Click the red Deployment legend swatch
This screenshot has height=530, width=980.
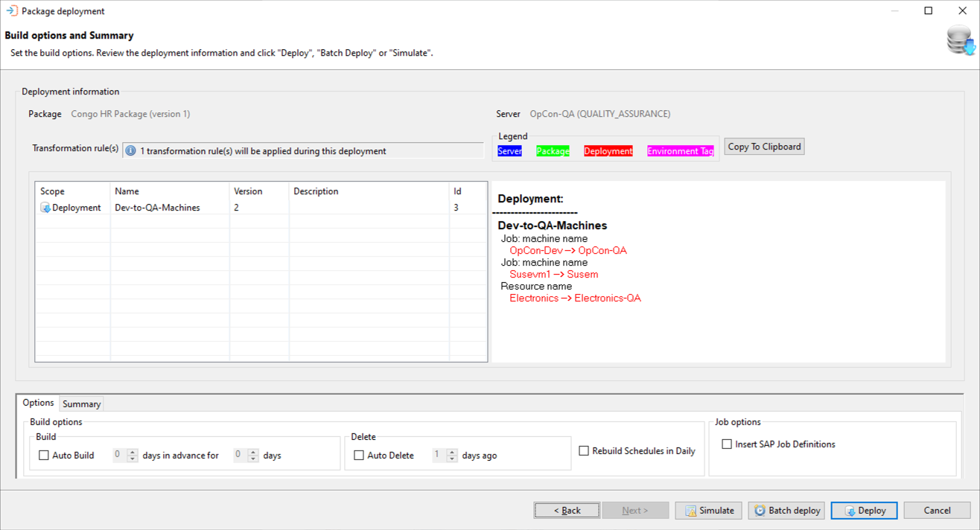[x=608, y=151]
